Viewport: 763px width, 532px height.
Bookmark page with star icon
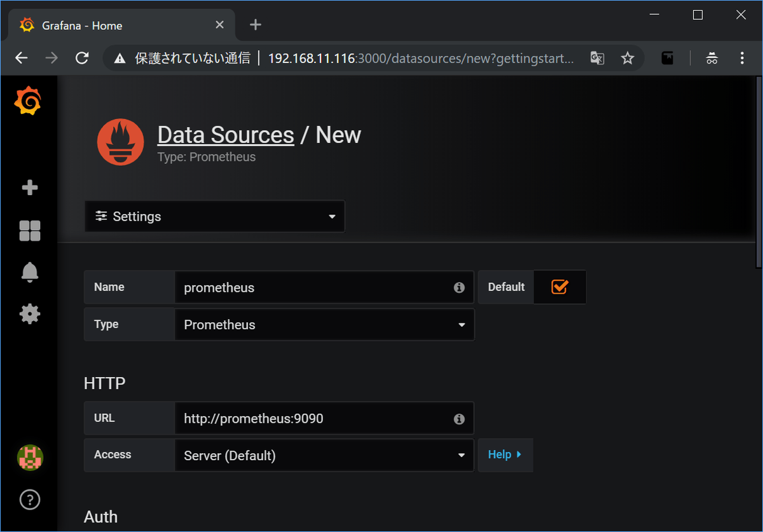tap(628, 58)
